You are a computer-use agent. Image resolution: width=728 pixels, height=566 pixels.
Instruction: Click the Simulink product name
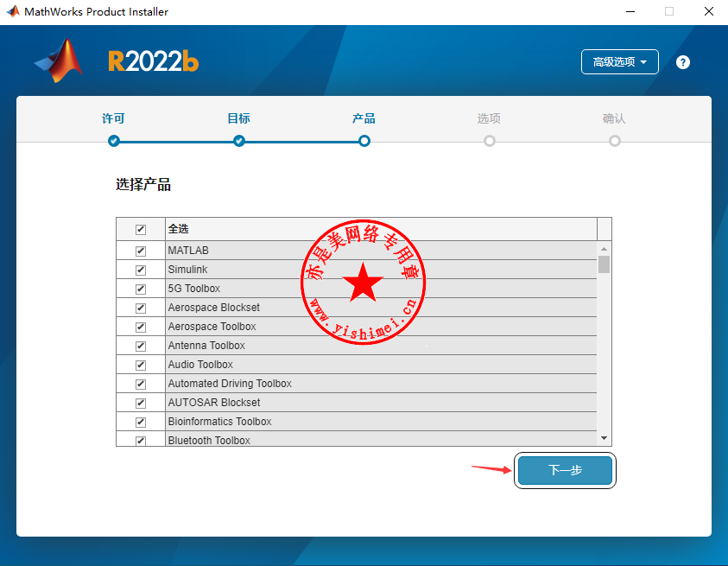tap(187, 270)
